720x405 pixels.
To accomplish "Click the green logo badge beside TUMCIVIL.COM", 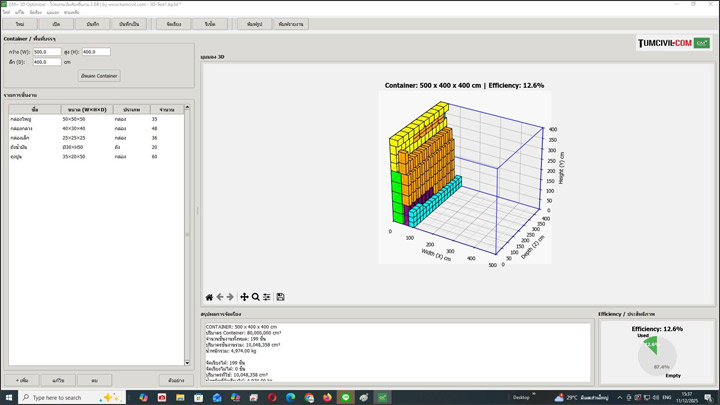I will tap(701, 43).
